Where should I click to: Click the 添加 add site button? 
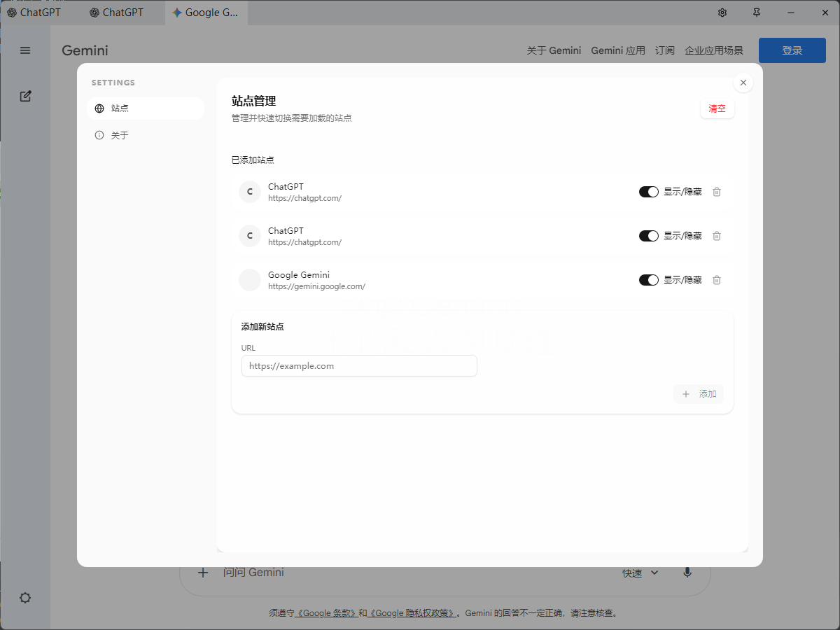(699, 394)
